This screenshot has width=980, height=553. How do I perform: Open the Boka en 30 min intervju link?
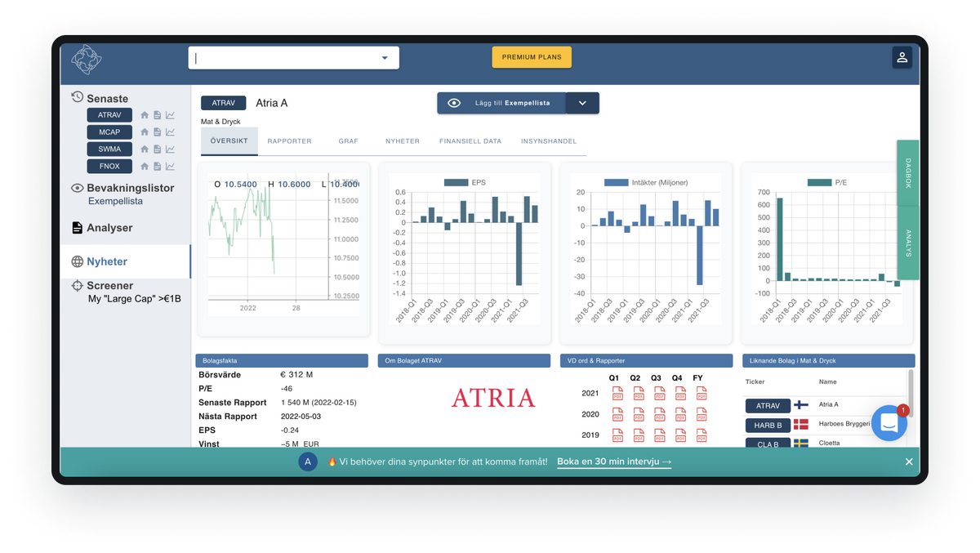pyautogui.click(x=612, y=461)
